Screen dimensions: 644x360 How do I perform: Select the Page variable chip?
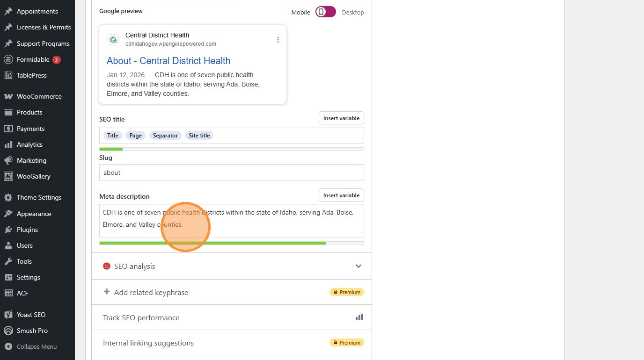pos(136,136)
